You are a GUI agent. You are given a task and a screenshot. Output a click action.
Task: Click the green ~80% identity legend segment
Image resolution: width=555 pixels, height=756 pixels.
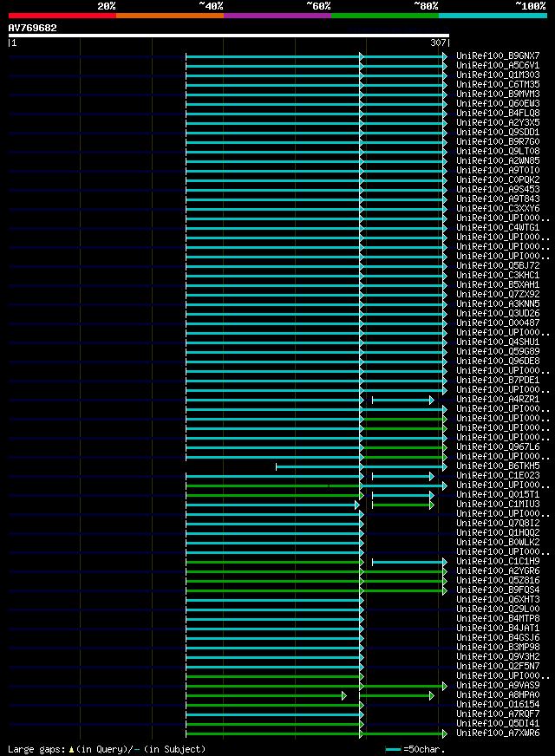385,16
